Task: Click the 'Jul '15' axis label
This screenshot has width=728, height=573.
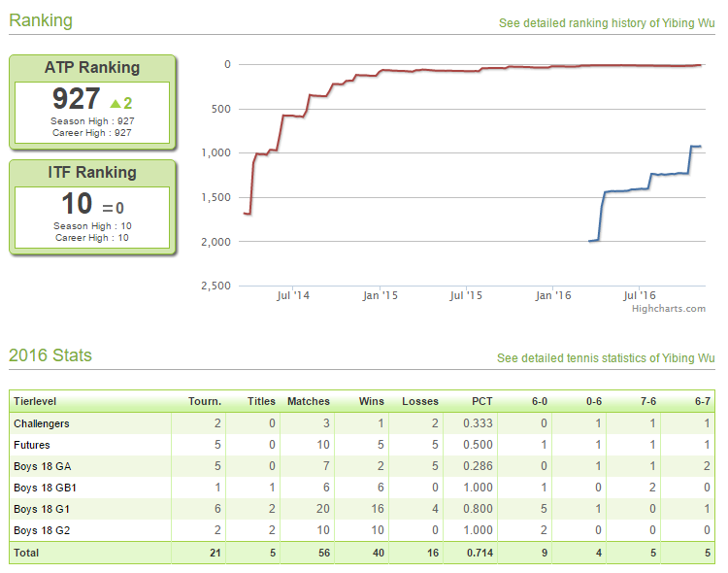Action: [466, 295]
